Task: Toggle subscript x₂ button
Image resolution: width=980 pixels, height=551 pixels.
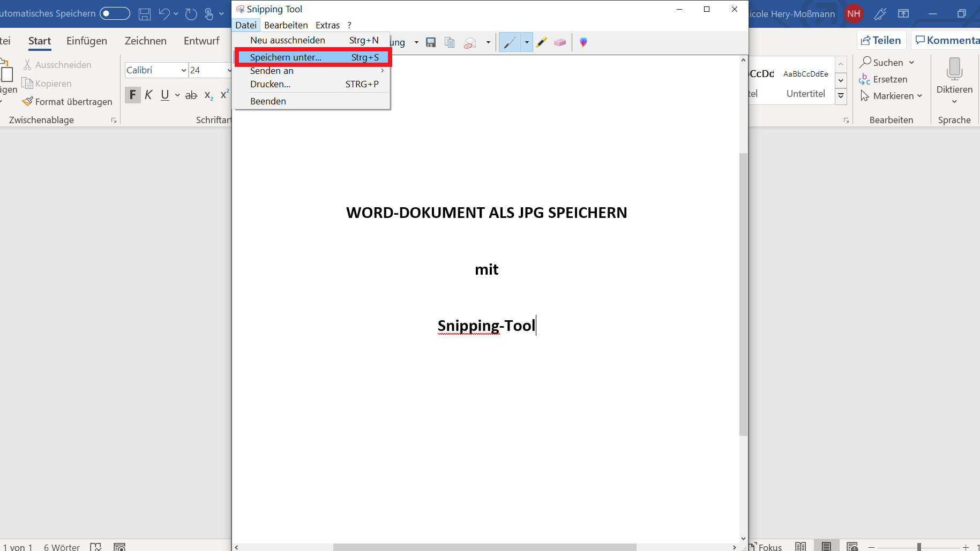Action: (209, 95)
